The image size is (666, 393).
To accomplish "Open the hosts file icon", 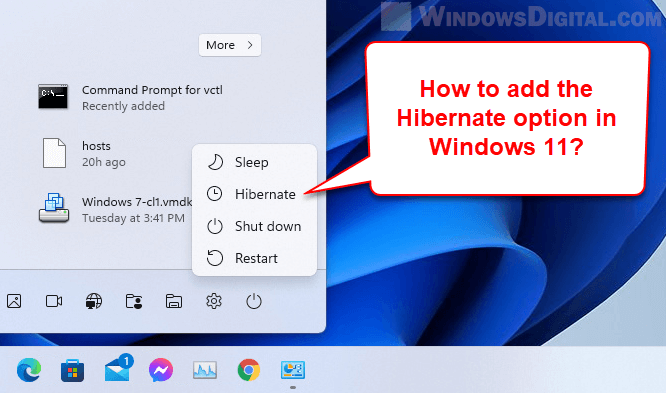I will click(54, 153).
